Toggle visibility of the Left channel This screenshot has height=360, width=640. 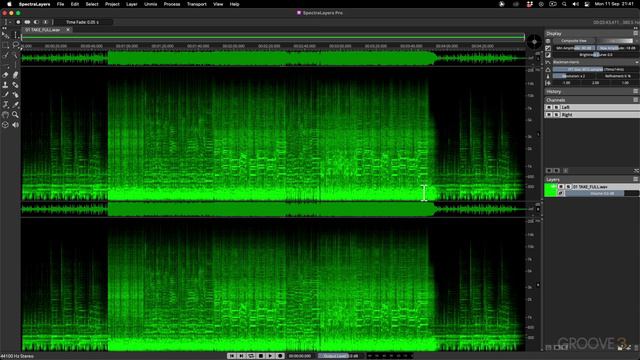549,107
